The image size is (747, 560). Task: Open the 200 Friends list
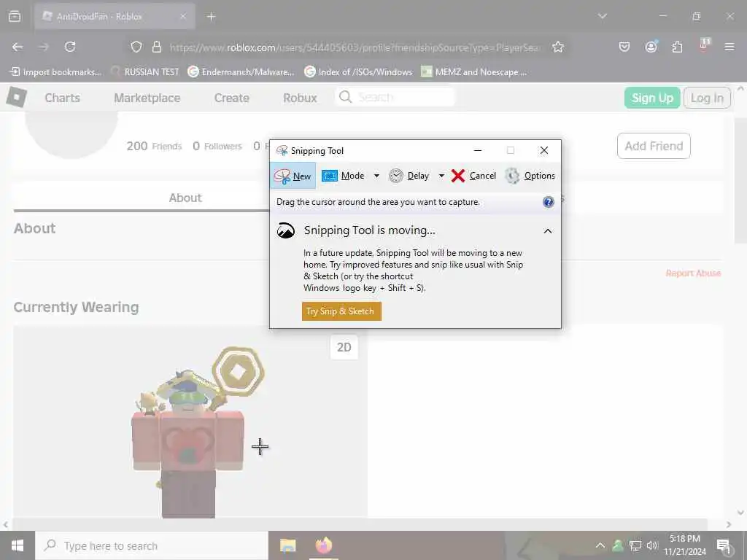[x=154, y=146]
